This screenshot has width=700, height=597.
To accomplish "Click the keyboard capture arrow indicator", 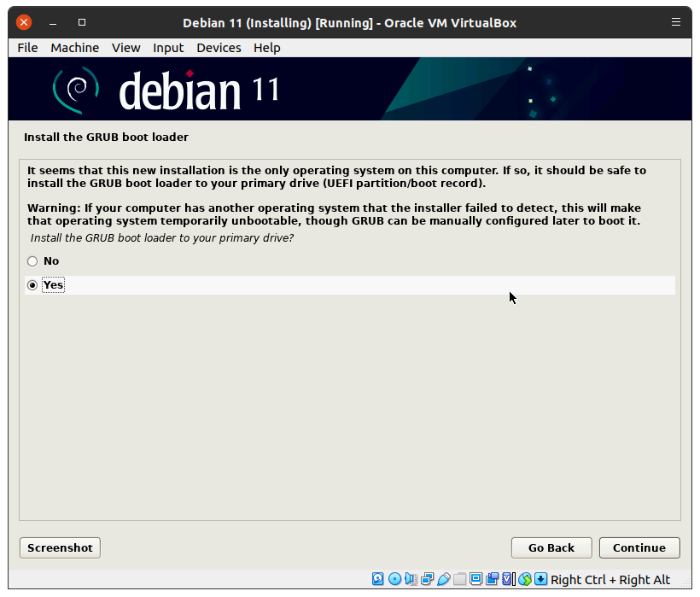I will (540, 579).
